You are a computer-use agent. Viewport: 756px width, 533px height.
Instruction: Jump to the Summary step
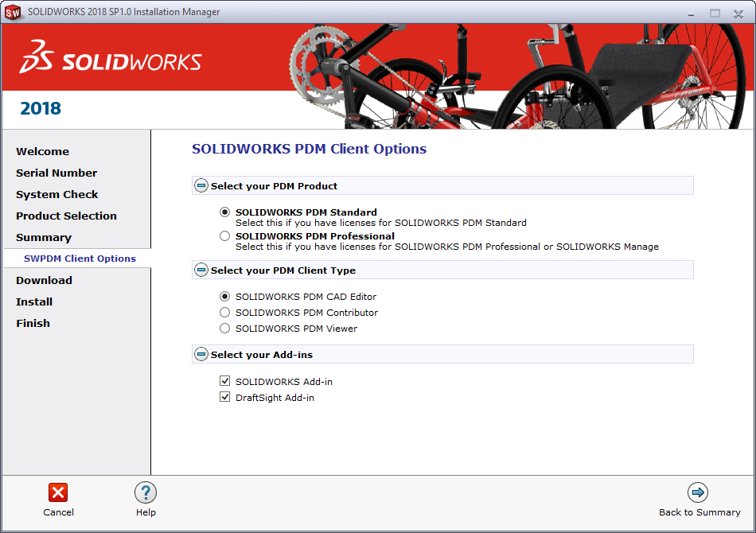pos(44,238)
